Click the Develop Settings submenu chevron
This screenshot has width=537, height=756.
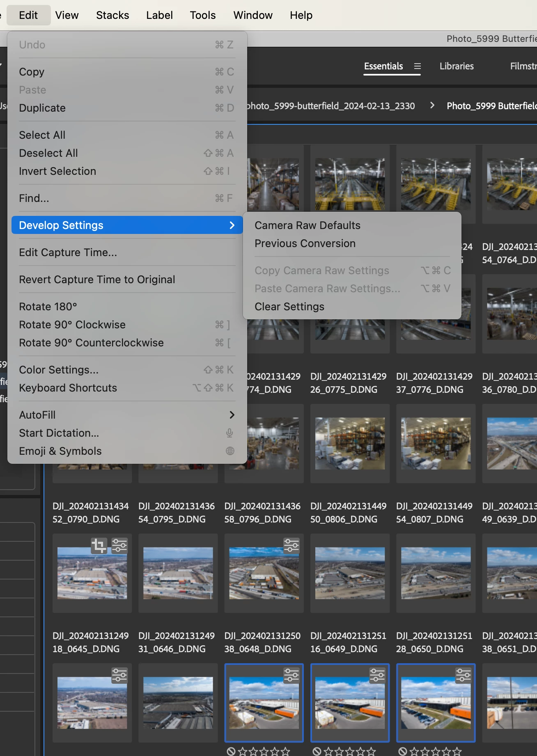pos(232,225)
